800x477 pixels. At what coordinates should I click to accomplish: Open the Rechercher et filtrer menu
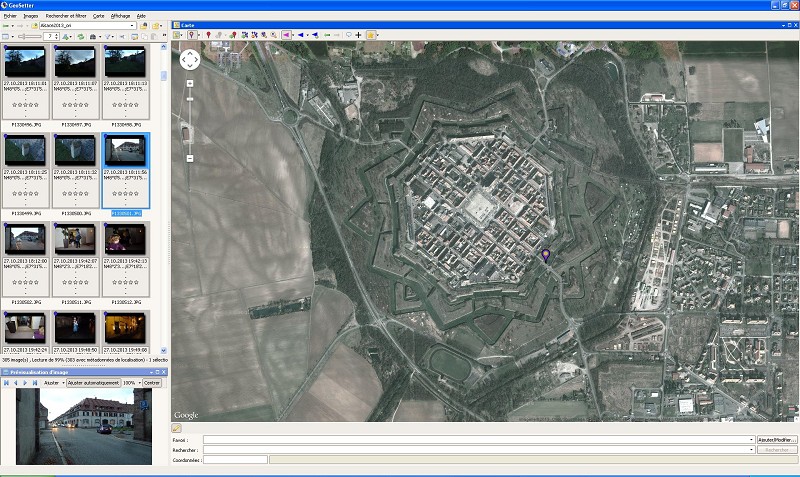[x=66, y=16]
